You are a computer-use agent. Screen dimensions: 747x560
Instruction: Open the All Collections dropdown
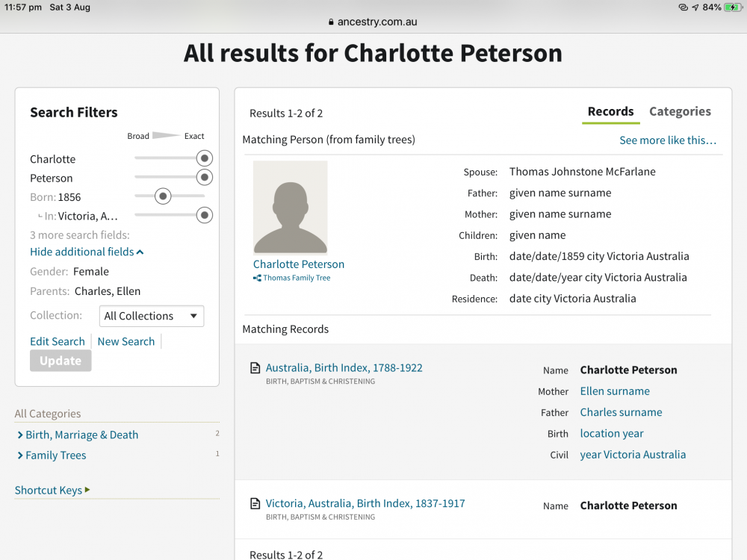[152, 316]
